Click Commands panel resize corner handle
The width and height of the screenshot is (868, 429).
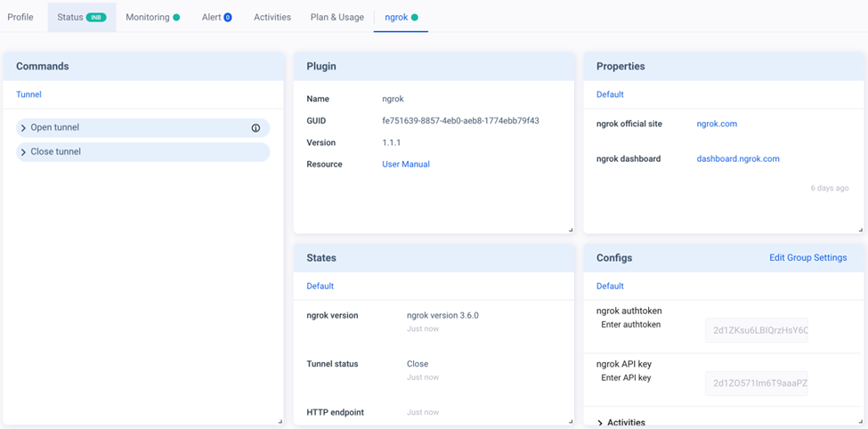[280, 421]
